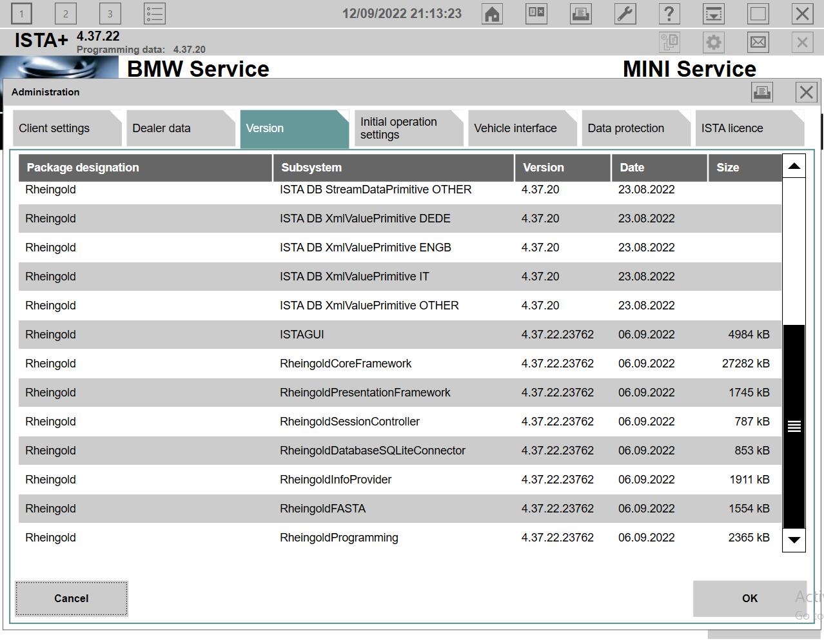
Task: Confirm with the OK button
Action: point(750,598)
